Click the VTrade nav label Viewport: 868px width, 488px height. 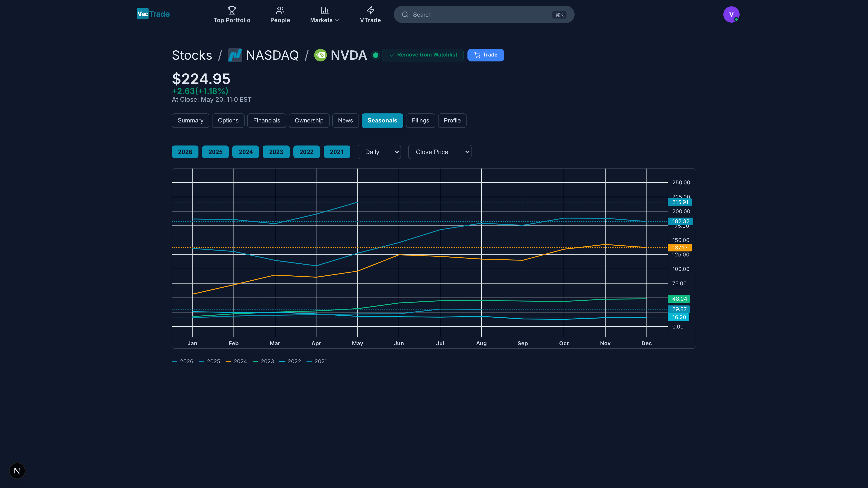[370, 20]
